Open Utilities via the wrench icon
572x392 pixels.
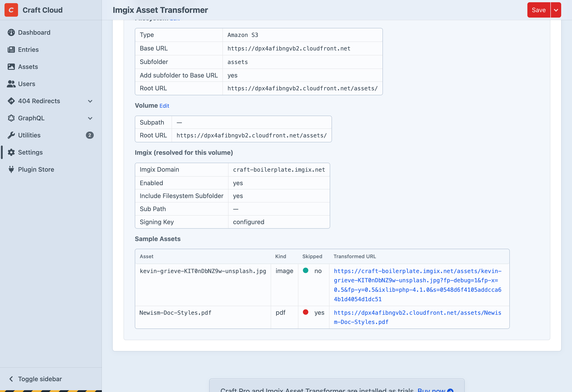coord(11,135)
